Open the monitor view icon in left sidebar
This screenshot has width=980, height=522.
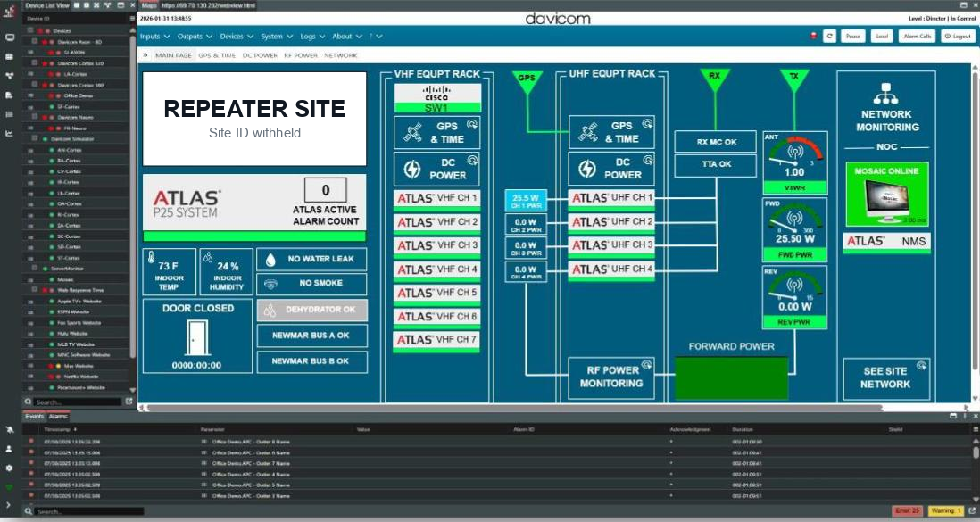pos(10,37)
